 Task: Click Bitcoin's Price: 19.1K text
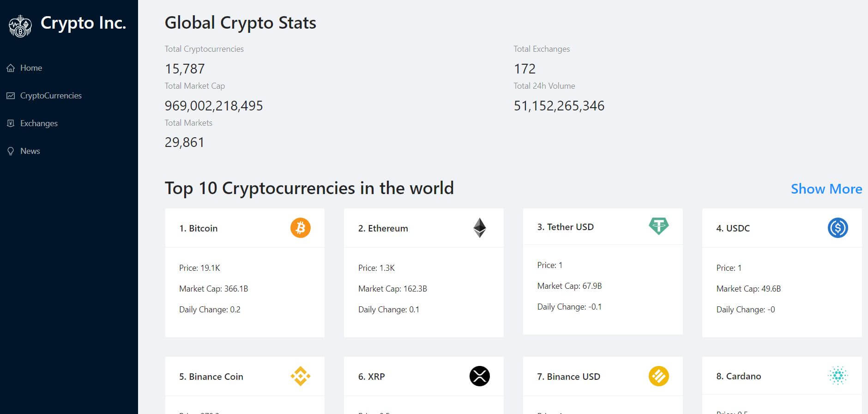(x=199, y=268)
